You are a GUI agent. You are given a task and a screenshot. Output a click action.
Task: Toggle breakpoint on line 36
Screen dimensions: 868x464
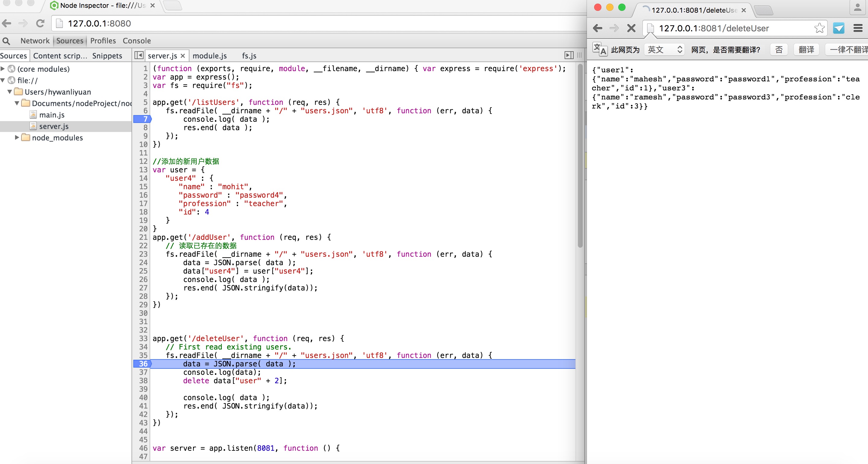[142, 364]
